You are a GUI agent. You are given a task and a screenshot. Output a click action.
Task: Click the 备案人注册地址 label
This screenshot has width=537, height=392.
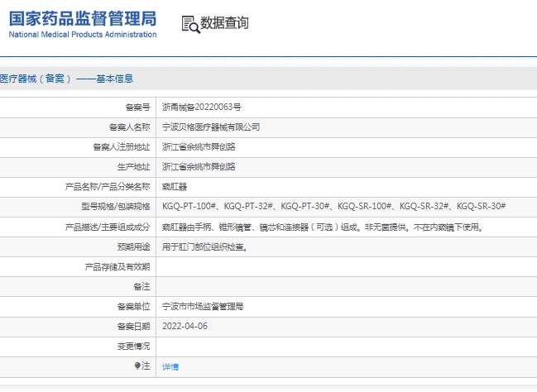point(122,147)
